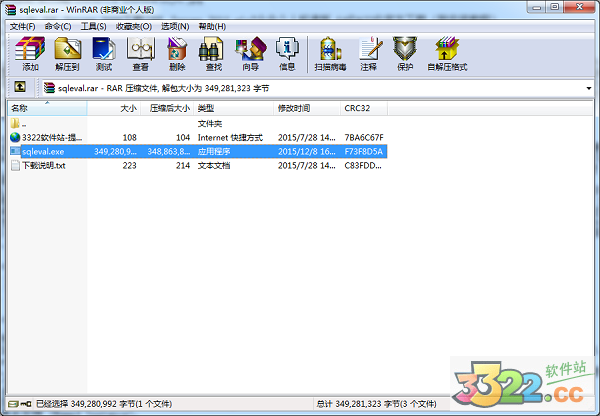Close the WinRAR window
This screenshot has width=600, height=416.
[x=579, y=7]
